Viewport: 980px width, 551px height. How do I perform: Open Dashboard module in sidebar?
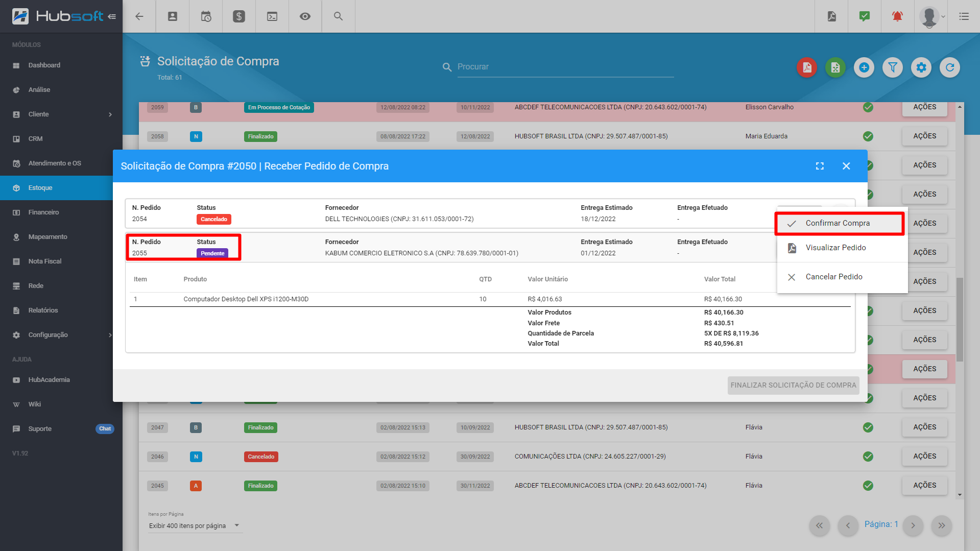pos(61,65)
